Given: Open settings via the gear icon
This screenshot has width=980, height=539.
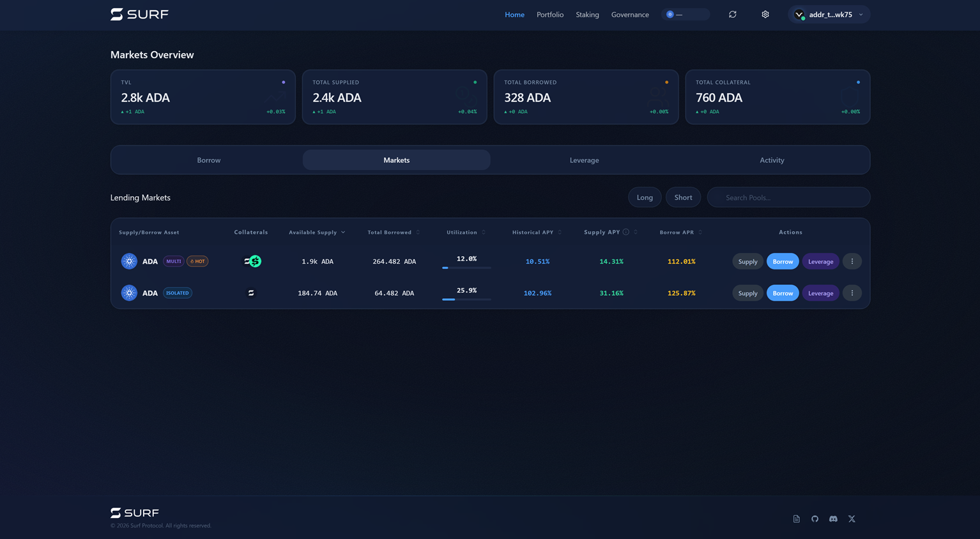Looking at the screenshot, I should click(765, 15).
